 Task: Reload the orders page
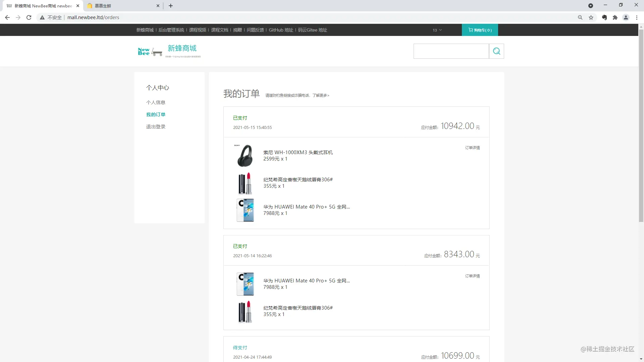[29, 17]
